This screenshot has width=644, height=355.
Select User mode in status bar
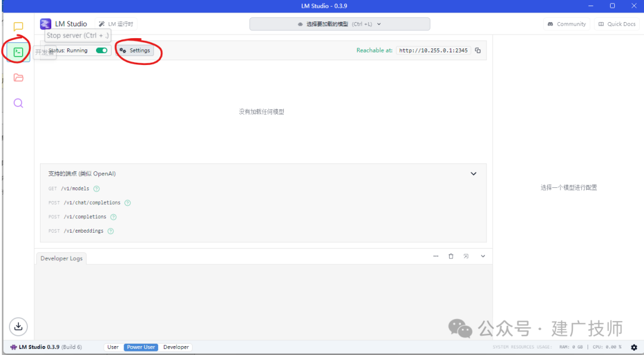(113, 347)
